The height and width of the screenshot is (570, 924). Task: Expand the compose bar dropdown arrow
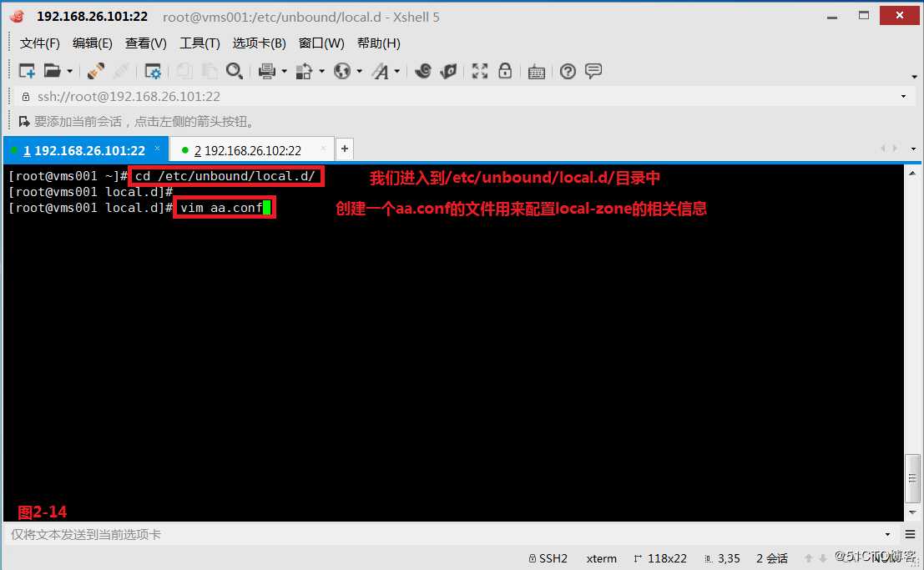[x=887, y=534]
